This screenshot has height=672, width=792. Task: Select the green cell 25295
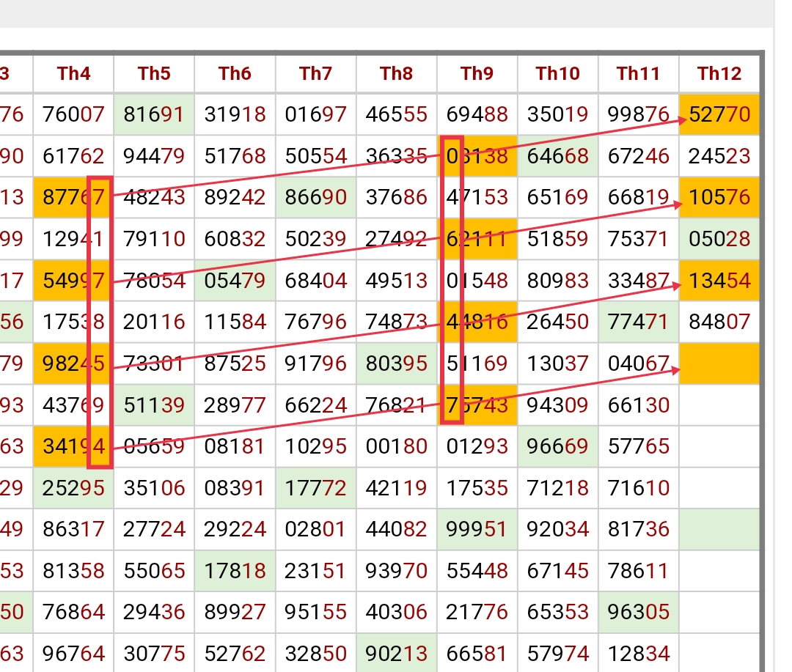click(x=74, y=488)
